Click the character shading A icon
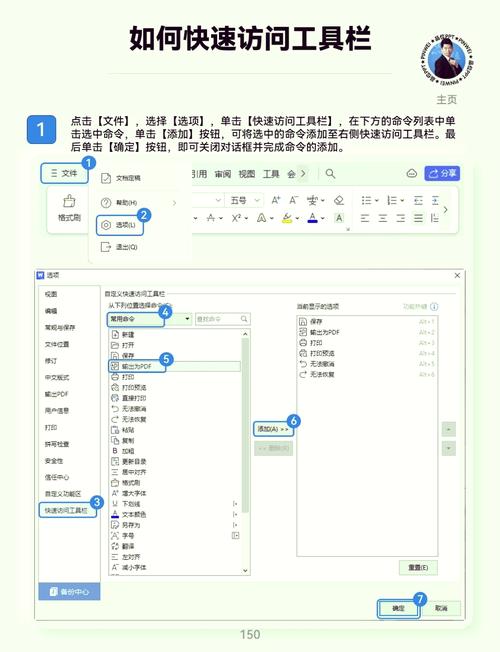Viewport: 500px width, 652px height. (x=339, y=218)
